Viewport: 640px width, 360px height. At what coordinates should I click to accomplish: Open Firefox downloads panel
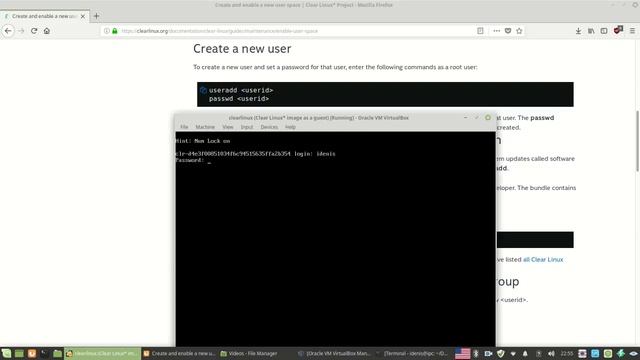click(578, 31)
